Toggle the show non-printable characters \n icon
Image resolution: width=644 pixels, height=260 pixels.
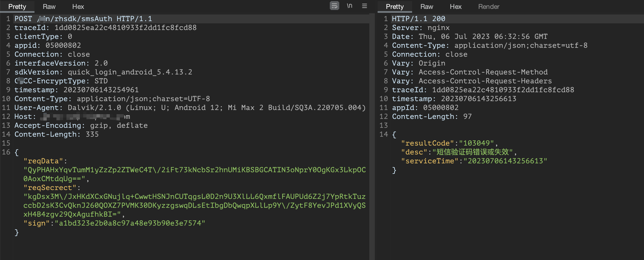pyautogui.click(x=350, y=6)
